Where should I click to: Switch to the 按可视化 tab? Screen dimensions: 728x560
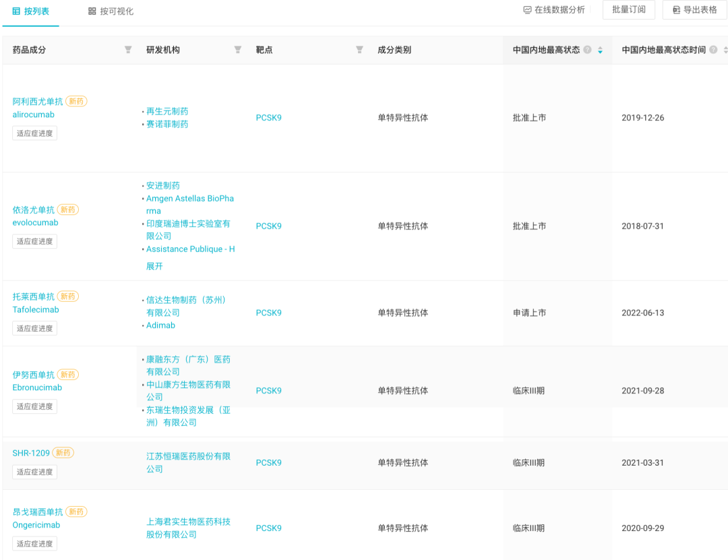pos(111,11)
